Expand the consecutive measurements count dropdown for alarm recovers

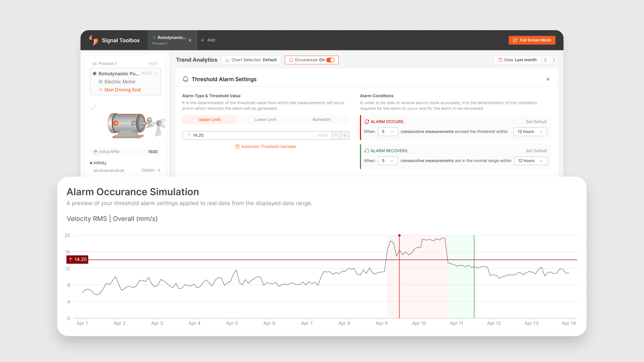387,160
